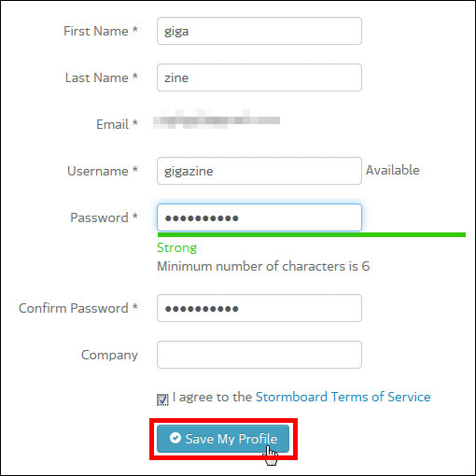
Task: Tick the Terms of Service agreement checkbox
Action: coord(162,399)
